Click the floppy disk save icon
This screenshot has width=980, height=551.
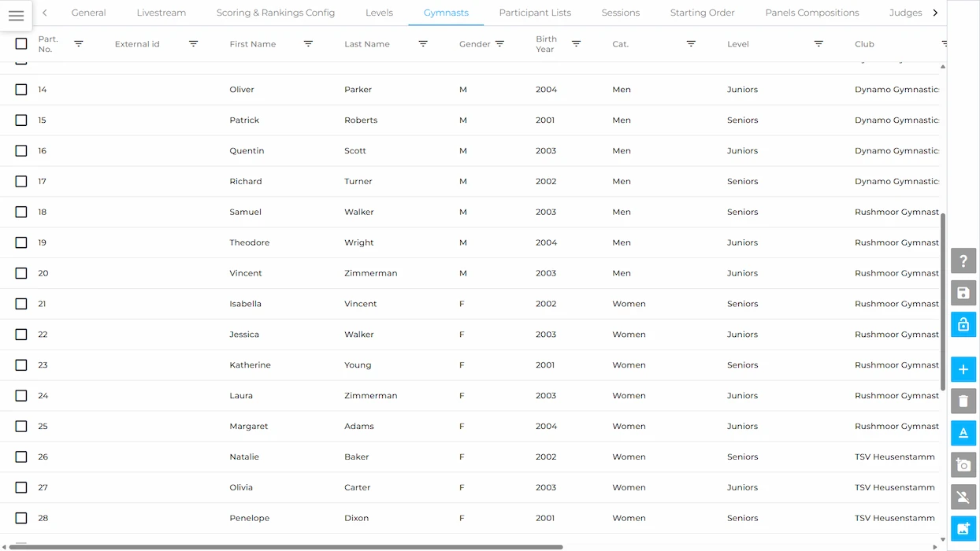(963, 293)
